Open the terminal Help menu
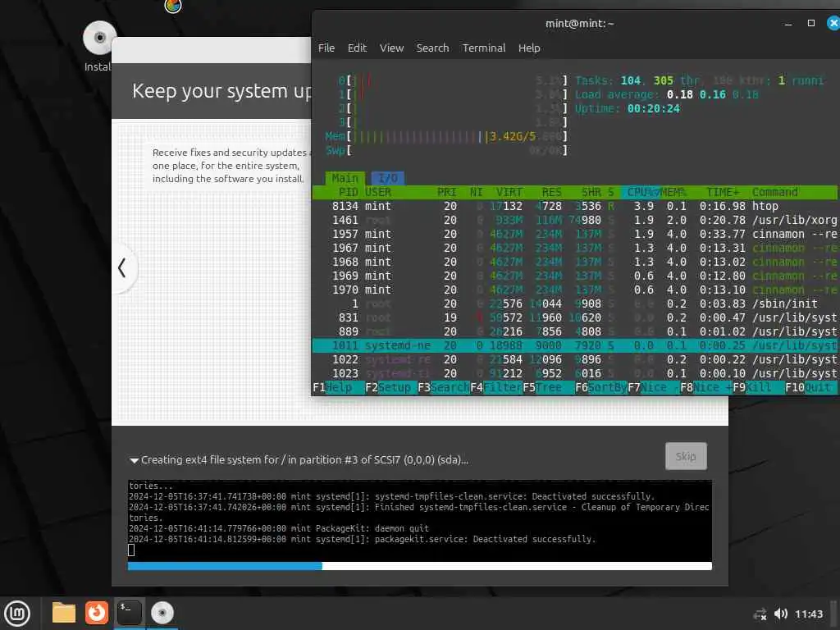The width and height of the screenshot is (840, 630). click(x=529, y=48)
